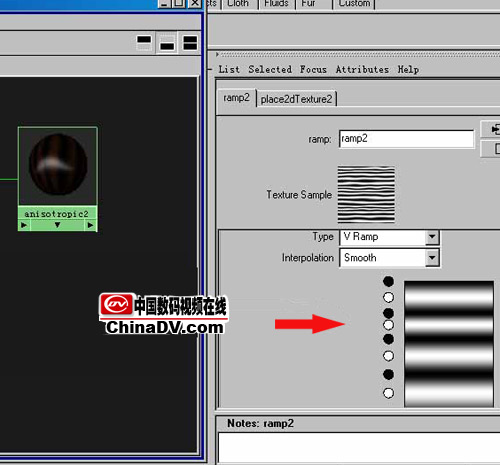Screen dimensions: 500x465
Task: Select the third white ramp handle from top
Action: point(388,356)
